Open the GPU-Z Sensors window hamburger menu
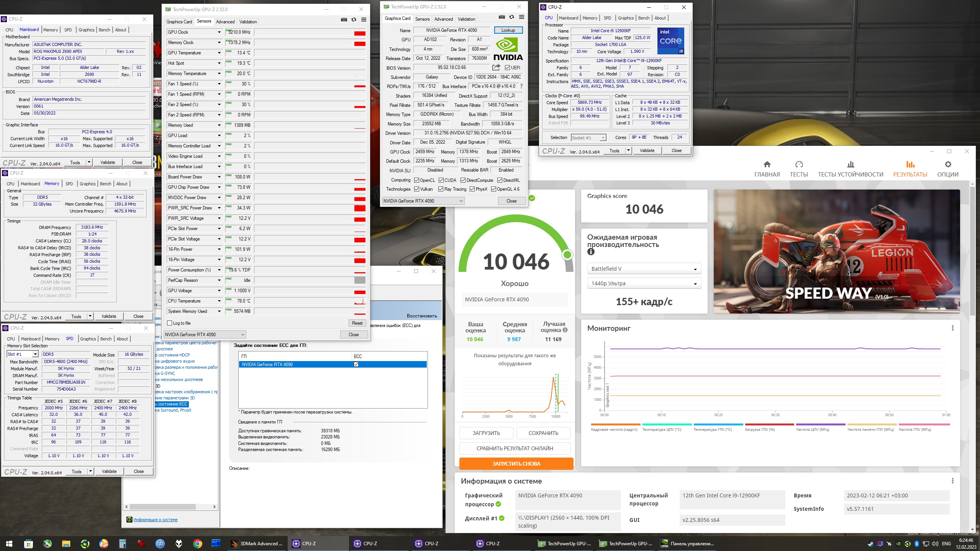The image size is (980, 551). [x=364, y=20]
